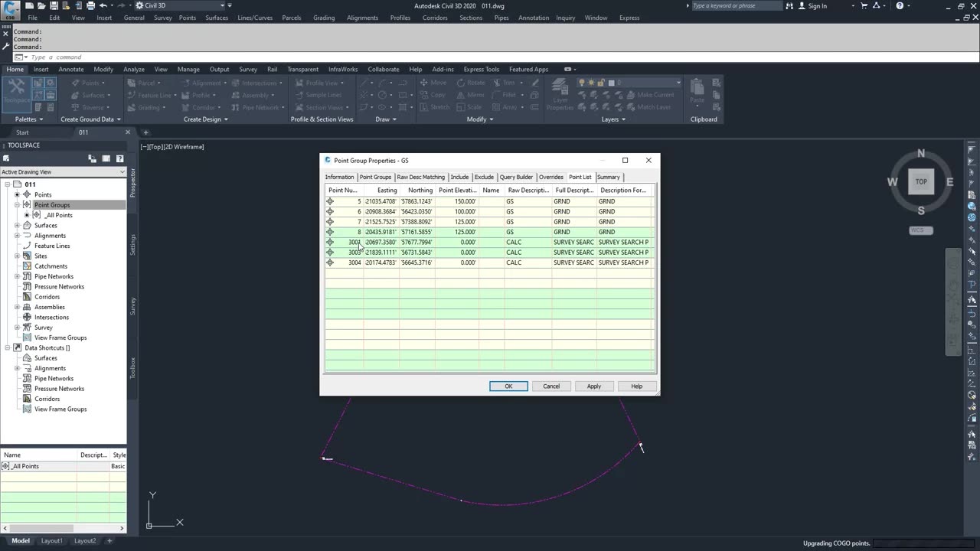Select the Prospector vertical tab in Toolspace
980x551 pixels.
point(132,184)
